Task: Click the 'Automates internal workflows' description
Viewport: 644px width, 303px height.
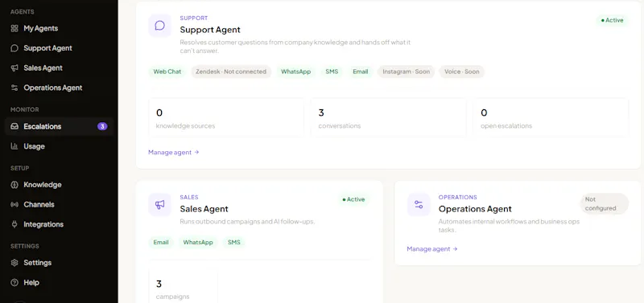Action: tap(509, 226)
